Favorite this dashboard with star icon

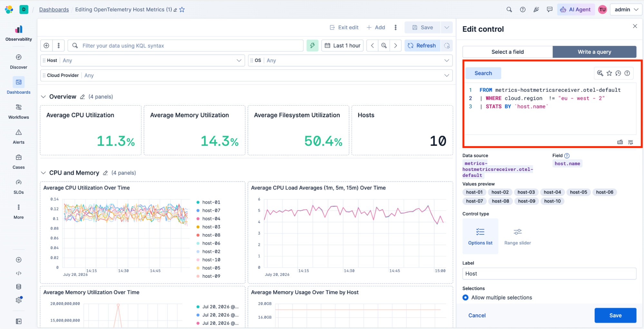click(182, 10)
